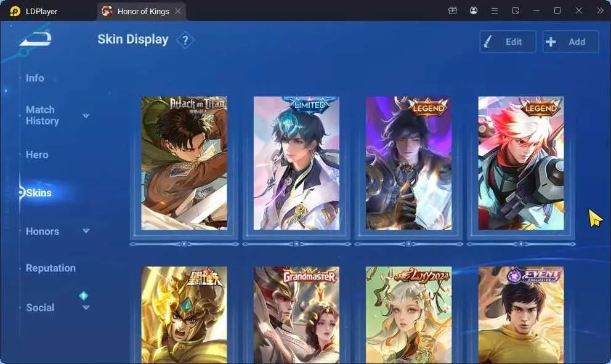This screenshot has width=611, height=364.
Task: Select the Attack on Titan skin card
Action: pyautogui.click(x=184, y=163)
